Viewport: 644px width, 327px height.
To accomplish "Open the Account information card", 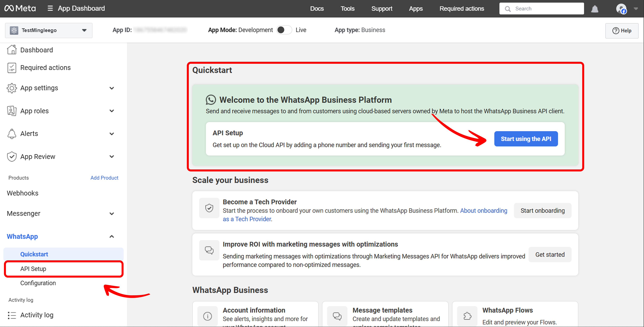I will (x=255, y=314).
